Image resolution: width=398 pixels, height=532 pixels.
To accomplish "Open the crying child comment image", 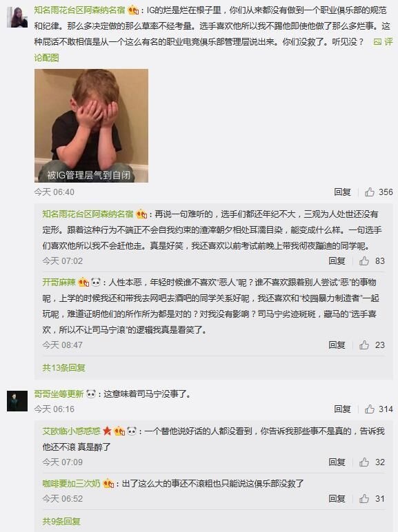I will [91, 126].
